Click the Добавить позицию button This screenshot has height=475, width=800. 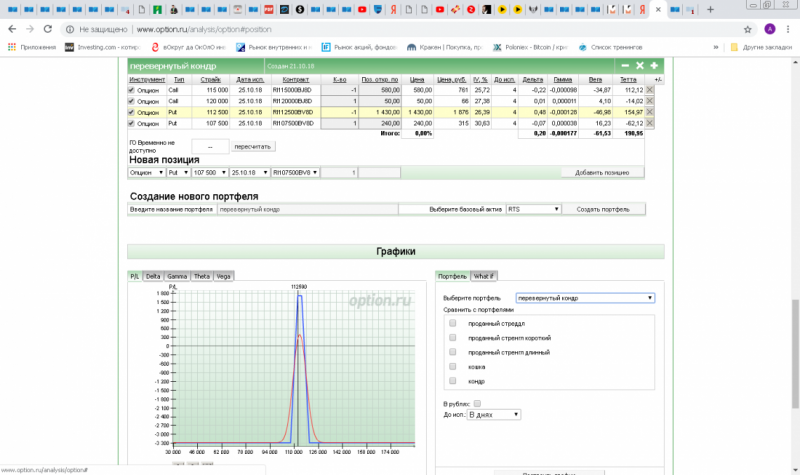(602, 173)
